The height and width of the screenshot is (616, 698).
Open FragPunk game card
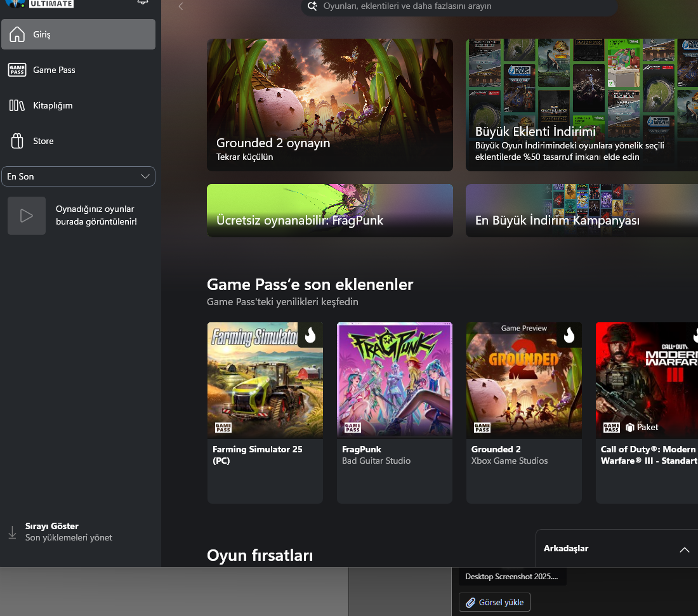(395, 413)
